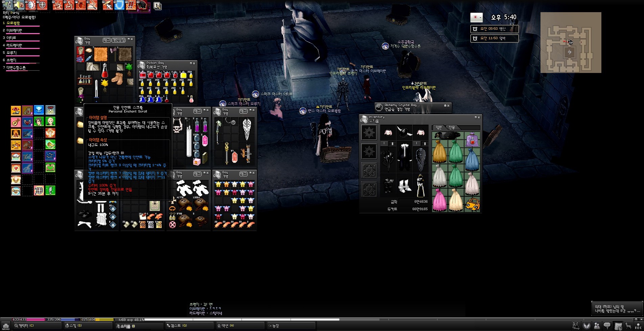Image resolution: width=644 pixels, height=331 pixels.
Task: Toggle left-hand weapon slot II
Action: tap(425, 144)
